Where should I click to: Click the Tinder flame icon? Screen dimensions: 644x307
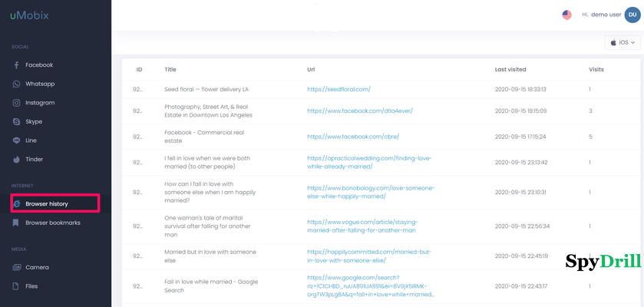click(x=16, y=160)
